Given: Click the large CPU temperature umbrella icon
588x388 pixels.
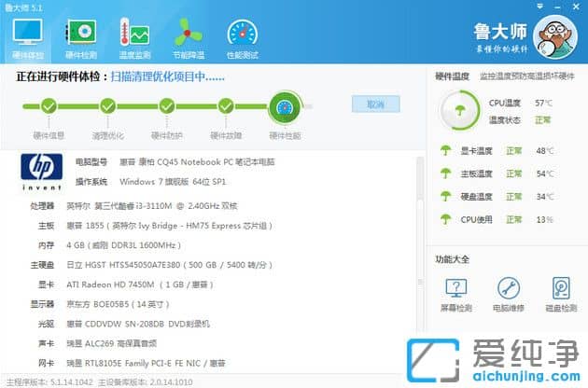Looking at the screenshot, I should coord(457,112).
